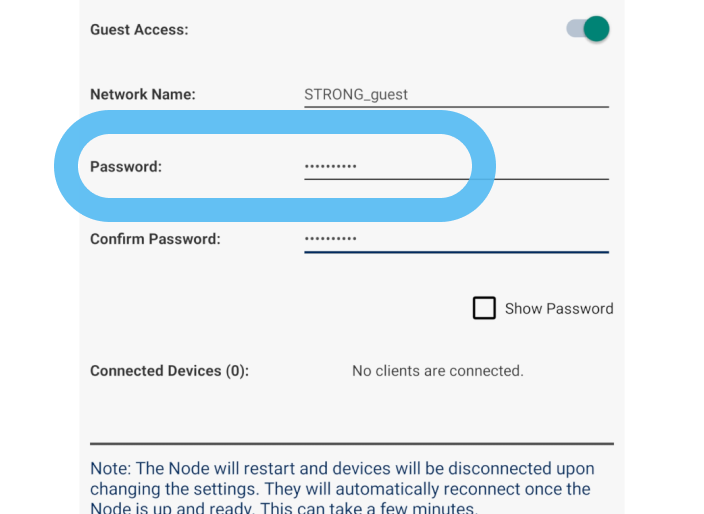Image resolution: width=704 pixels, height=514 pixels.
Task: Click the "Network Name:" label
Action: (143, 95)
